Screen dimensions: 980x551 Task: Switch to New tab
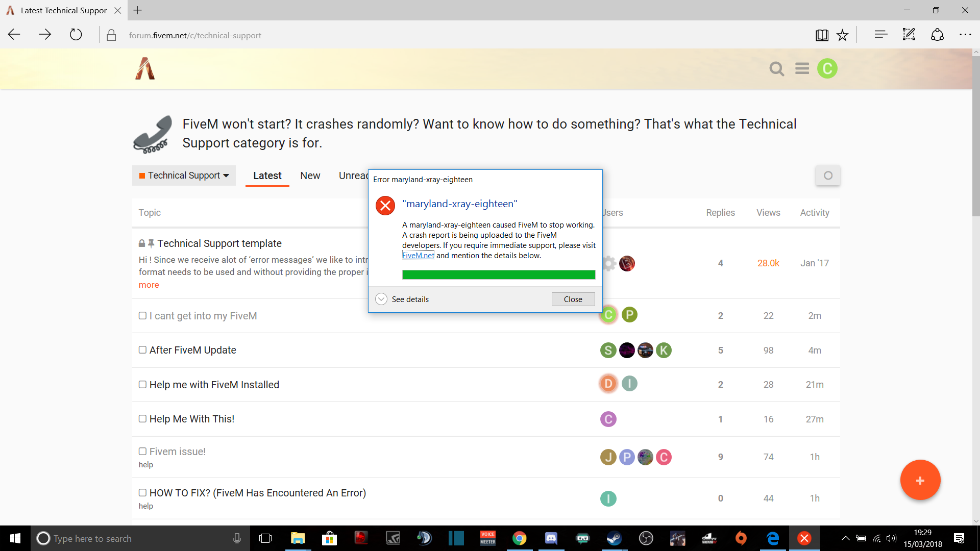[x=310, y=176]
